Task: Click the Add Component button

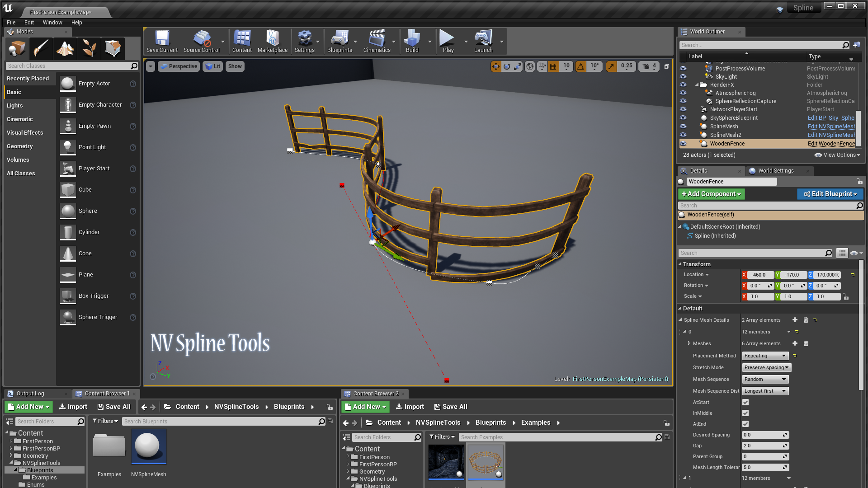Action: pos(711,194)
